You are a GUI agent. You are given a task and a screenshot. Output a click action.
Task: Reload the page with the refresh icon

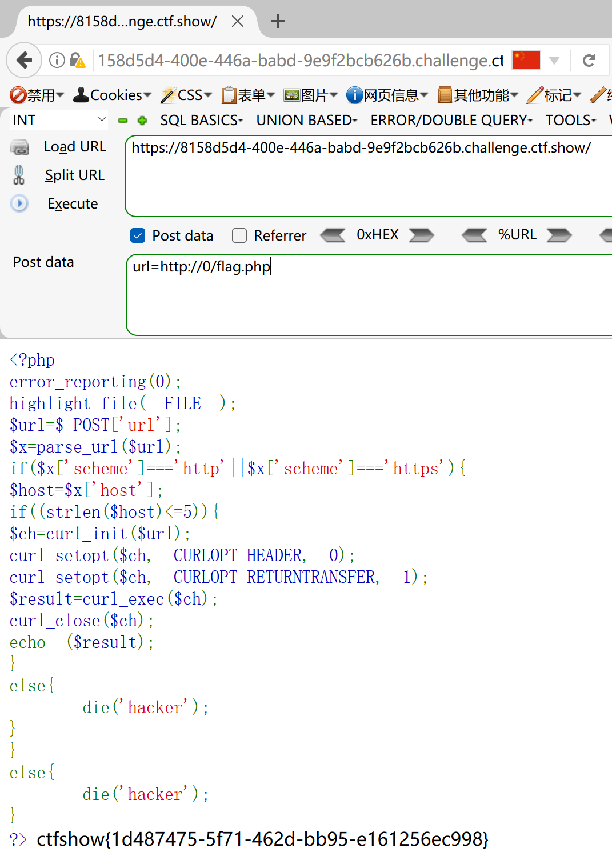(589, 60)
